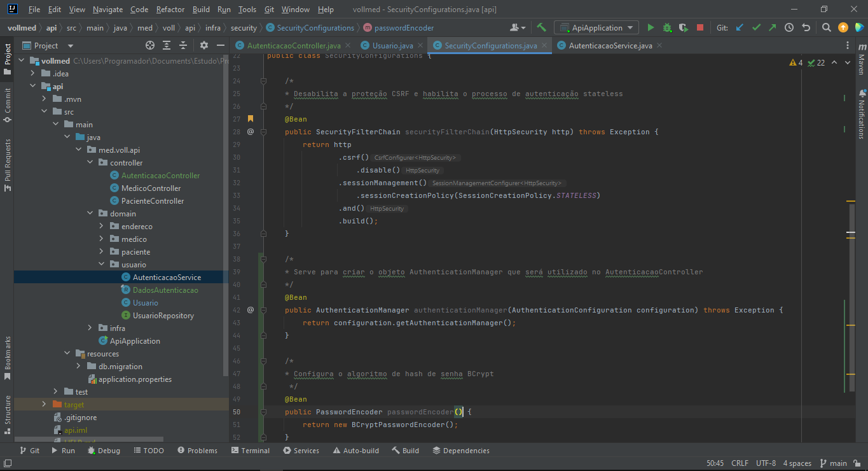This screenshot has width=868, height=471.
Task: Collapse all in Project panel
Action: [x=183, y=45]
